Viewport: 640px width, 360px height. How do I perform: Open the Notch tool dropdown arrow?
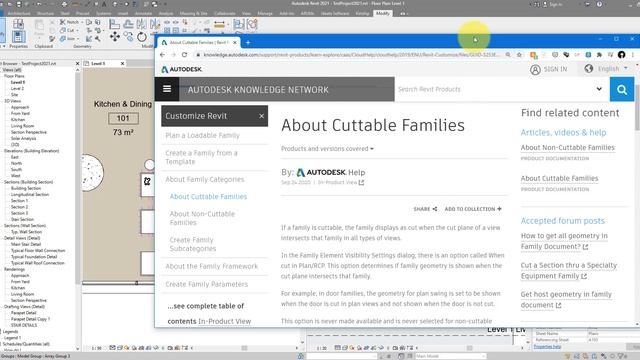tap(81, 22)
